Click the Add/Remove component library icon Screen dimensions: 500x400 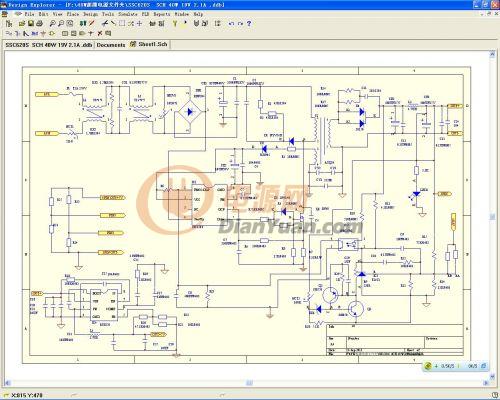click(x=196, y=23)
